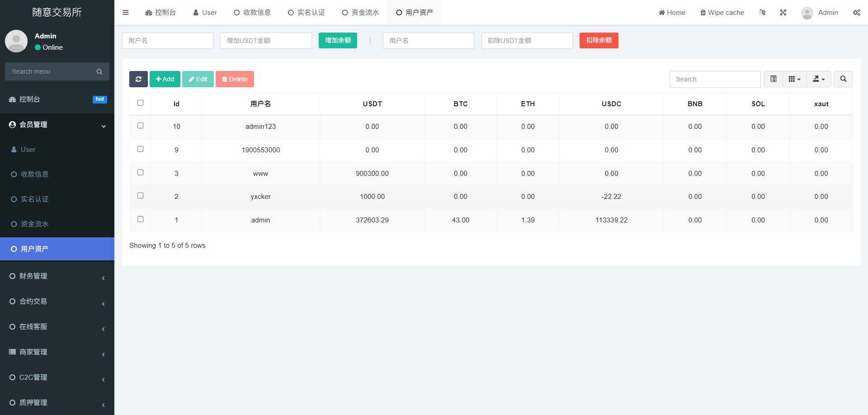The image size is (868, 415).
Task: Expand the 财务管理 sidebar menu
Action: click(x=57, y=276)
